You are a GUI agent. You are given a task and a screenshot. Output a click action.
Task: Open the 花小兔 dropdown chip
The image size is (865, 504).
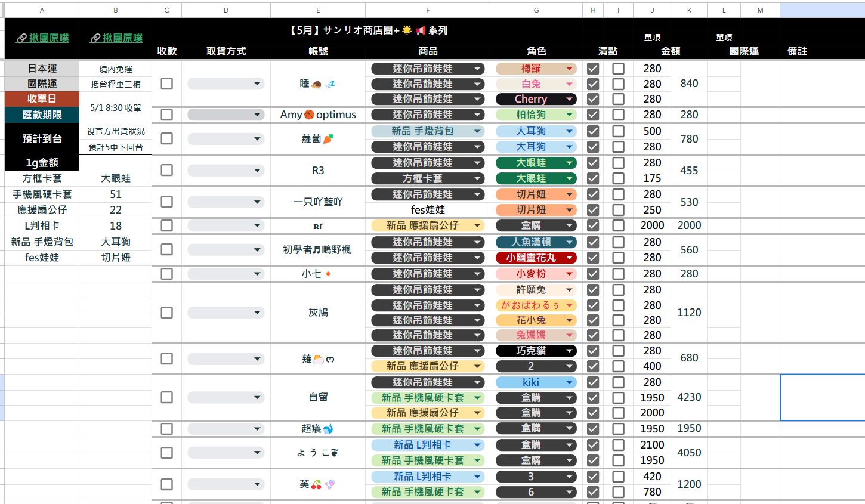coord(536,320)
